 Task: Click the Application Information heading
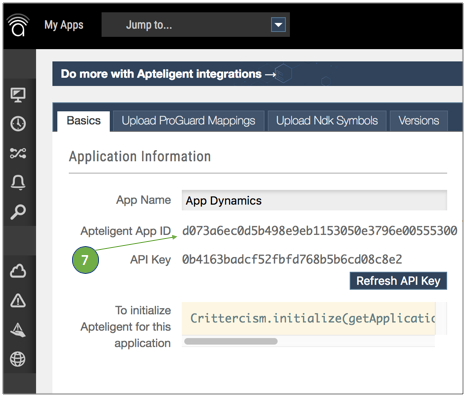click(x=140, y=157)
